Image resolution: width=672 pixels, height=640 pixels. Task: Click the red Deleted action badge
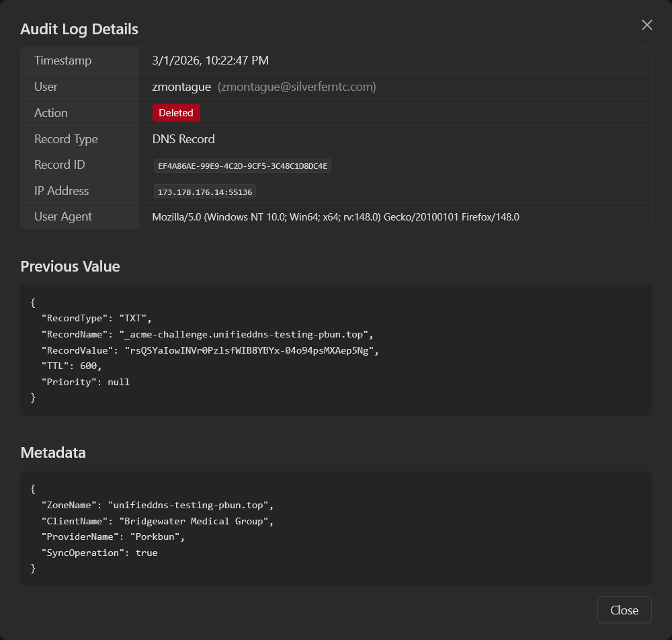[x=176, y=113]
